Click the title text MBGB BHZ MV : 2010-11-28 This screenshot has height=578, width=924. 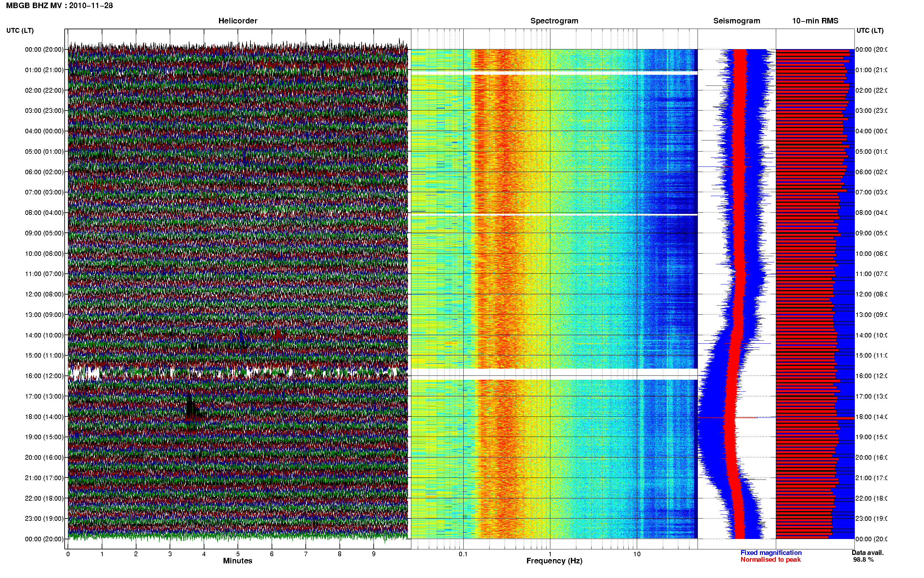(x=59, y=6)
